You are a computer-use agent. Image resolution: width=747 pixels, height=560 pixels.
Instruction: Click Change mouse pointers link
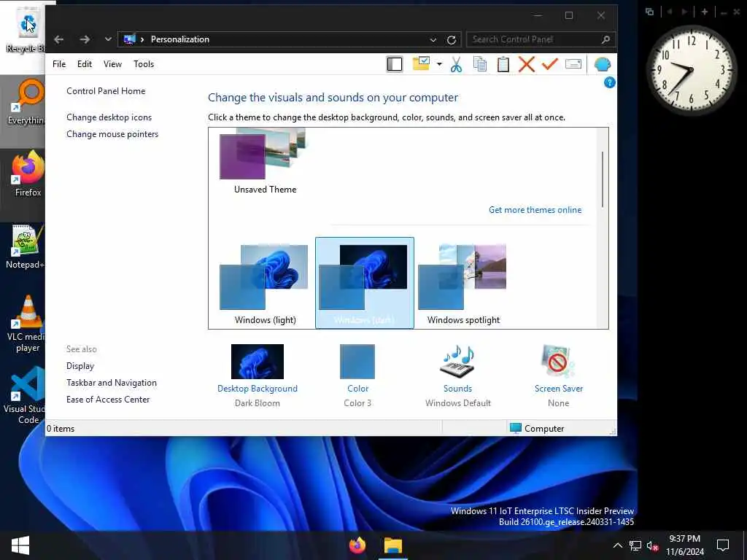[x=112, y=134]
